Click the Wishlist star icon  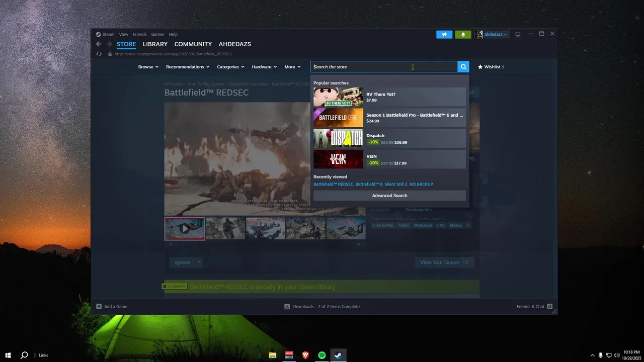click(480, 66)
